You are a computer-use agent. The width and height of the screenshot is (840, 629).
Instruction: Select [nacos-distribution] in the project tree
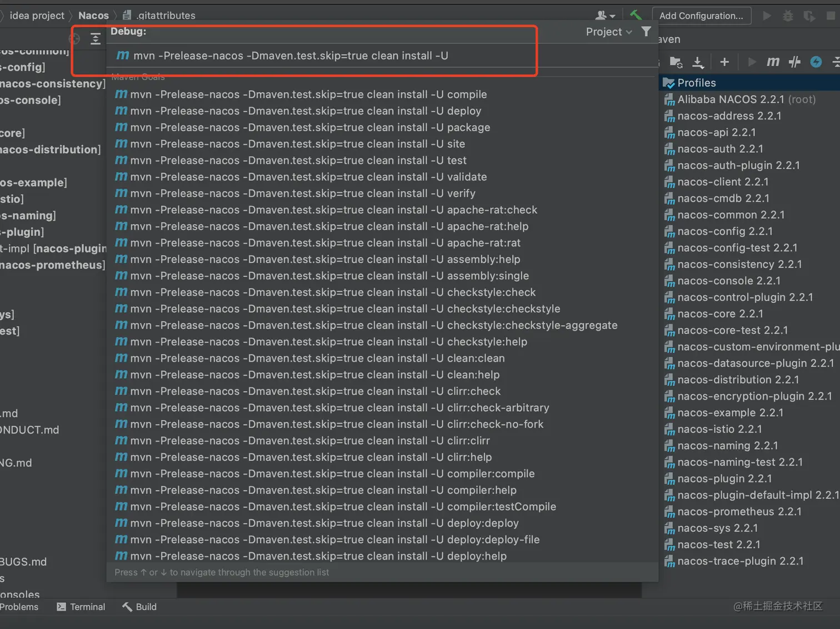(x=51, y=149)
